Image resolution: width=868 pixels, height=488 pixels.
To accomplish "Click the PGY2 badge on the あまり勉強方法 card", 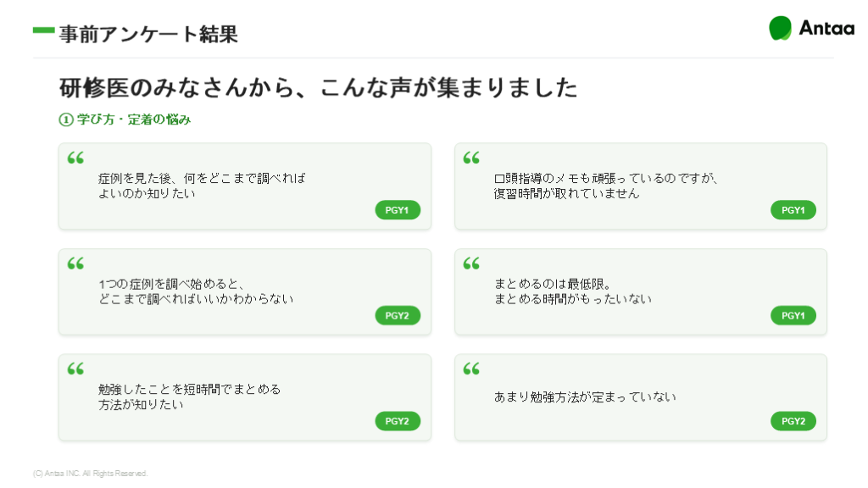I will pos(793,421).
